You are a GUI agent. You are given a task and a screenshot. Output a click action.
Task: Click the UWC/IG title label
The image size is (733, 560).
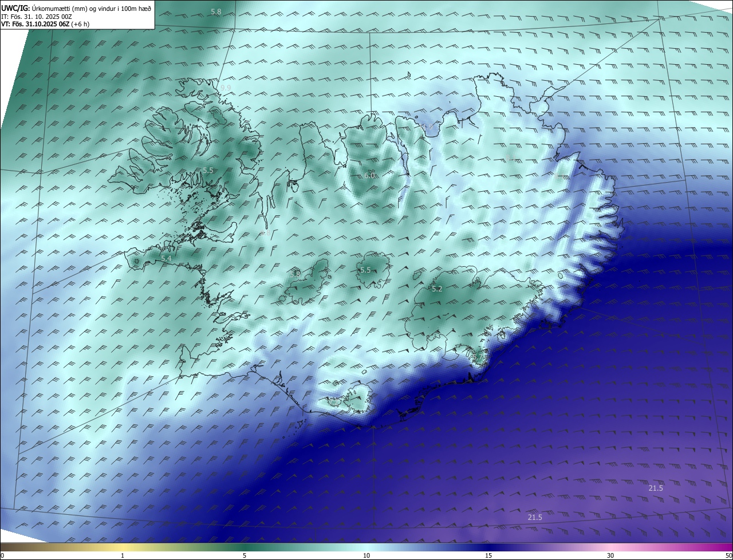pos(15,8)
